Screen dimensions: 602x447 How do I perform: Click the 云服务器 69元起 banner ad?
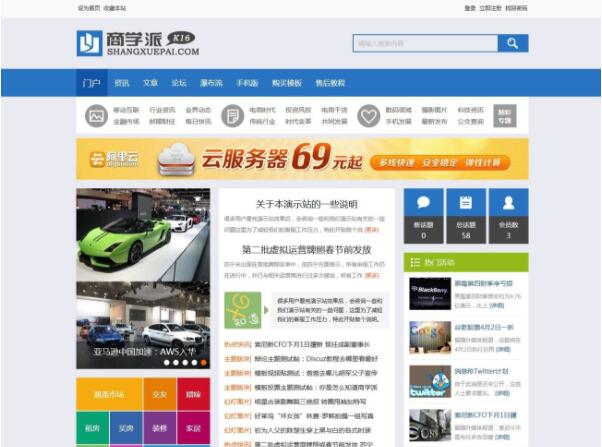coord(302,159)
